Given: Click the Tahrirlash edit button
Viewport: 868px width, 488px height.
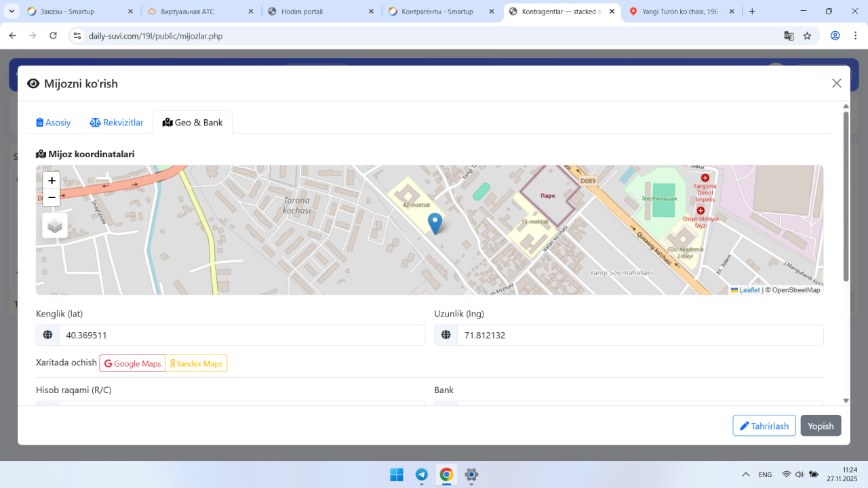Looking at the screenshot, I should [x=764, y=426].
